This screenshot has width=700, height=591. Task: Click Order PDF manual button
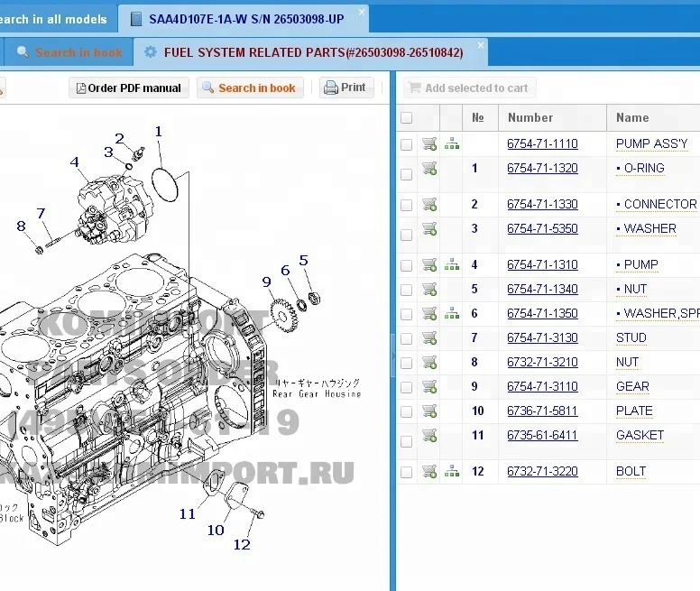[129, 88]
